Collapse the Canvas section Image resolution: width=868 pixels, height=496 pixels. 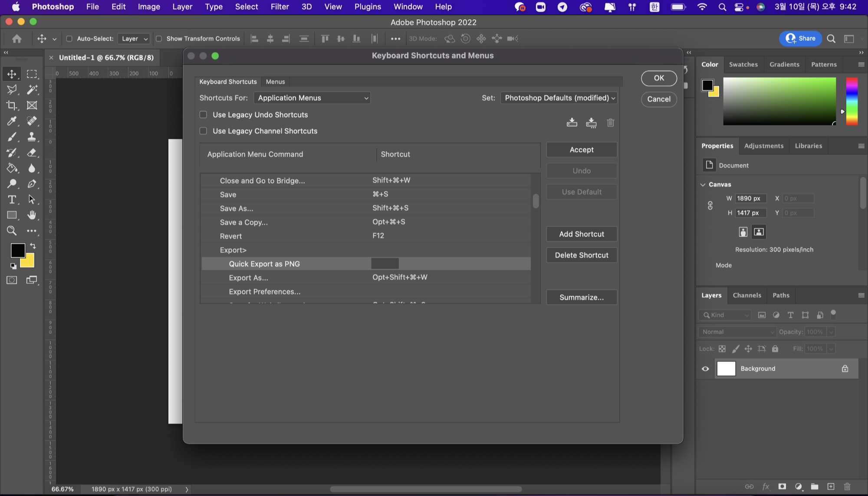point(703,184)
